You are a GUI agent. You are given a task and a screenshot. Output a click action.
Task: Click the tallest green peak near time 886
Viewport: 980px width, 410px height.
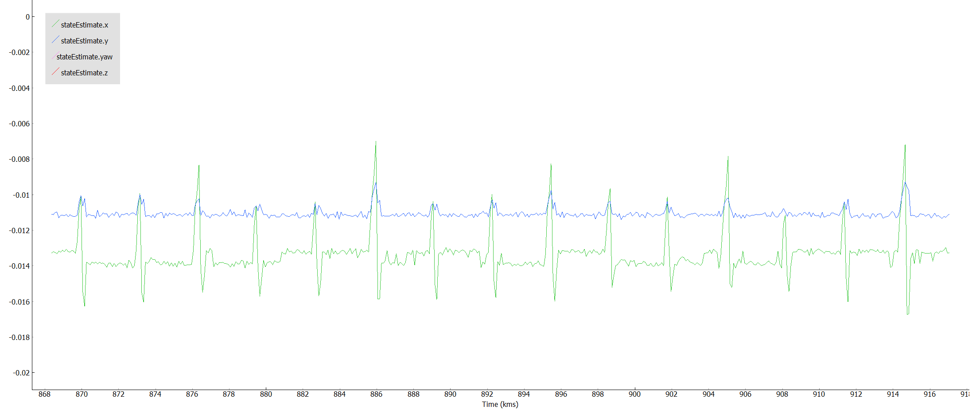pyautogui.click(x=376, y=142)
